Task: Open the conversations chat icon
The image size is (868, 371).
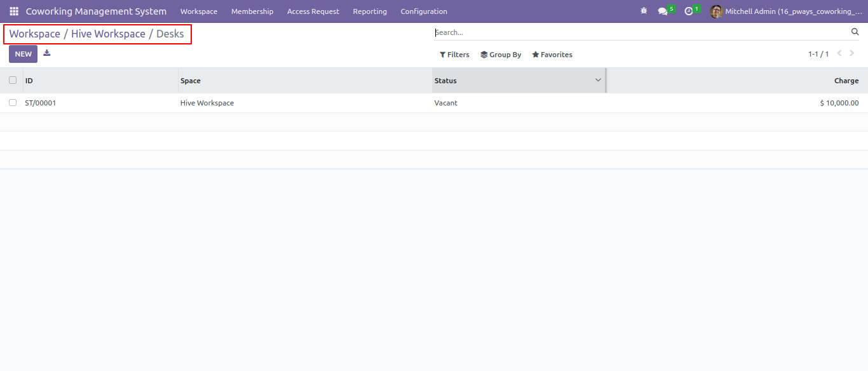Action: click(663, 11)
